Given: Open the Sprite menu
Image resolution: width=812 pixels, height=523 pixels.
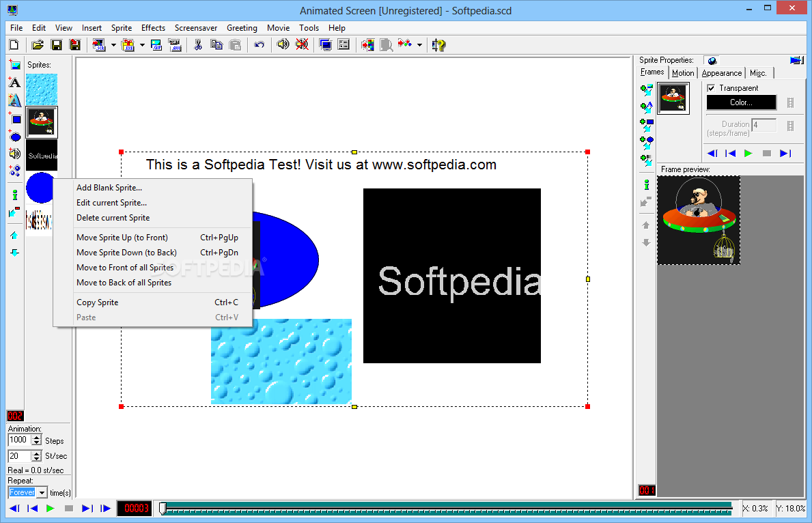Looking at the screenshot, I should click(121, 28).
